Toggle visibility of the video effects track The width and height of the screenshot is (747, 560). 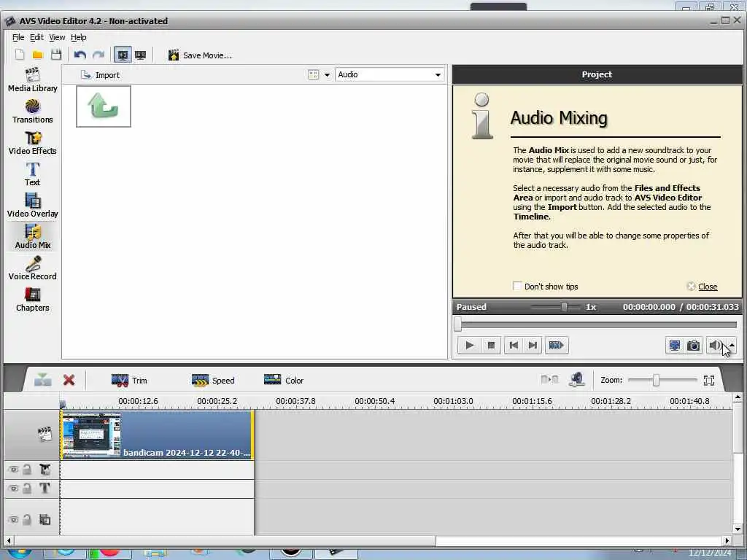point(13,470)
